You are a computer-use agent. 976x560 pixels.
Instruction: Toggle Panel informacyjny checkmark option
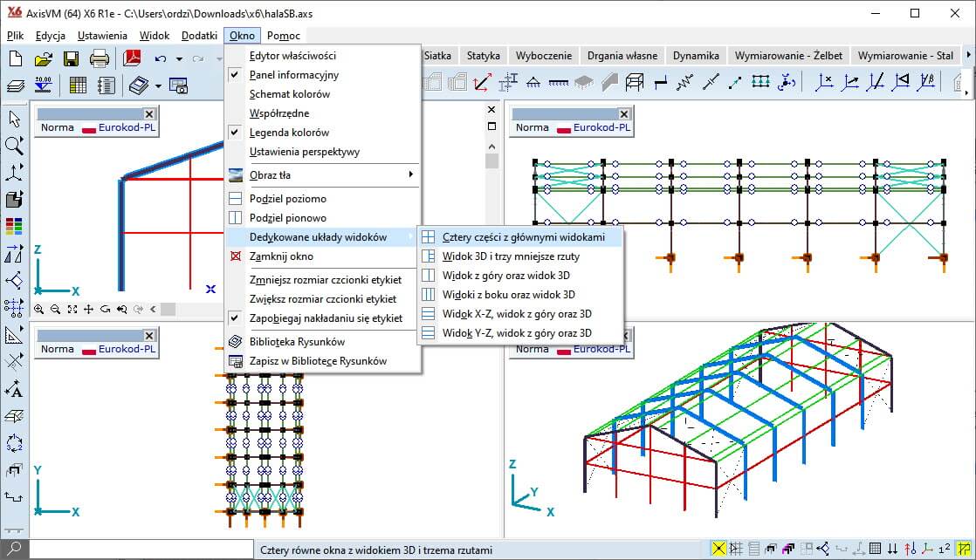(x=293, y=75)
